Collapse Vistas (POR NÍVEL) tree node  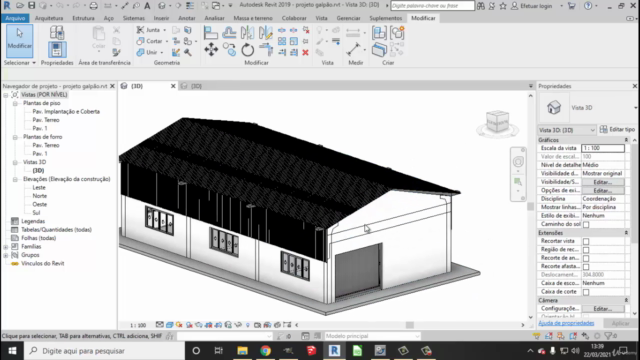6,95
